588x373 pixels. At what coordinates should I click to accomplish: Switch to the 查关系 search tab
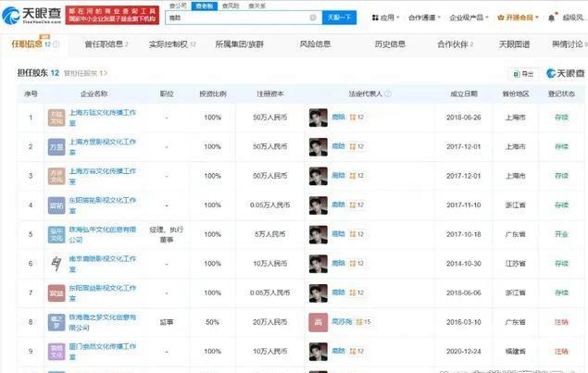[256, 6]
